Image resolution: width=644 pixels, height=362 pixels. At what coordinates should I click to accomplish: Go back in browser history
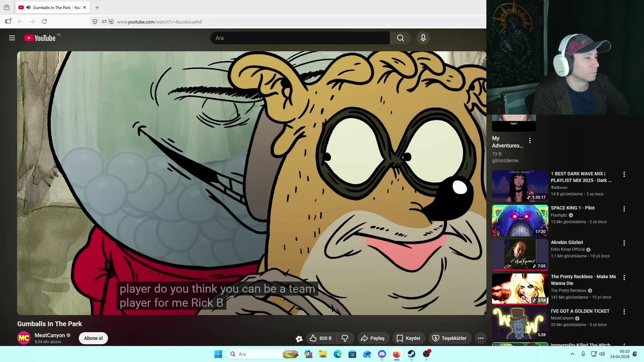coord(20,22)
